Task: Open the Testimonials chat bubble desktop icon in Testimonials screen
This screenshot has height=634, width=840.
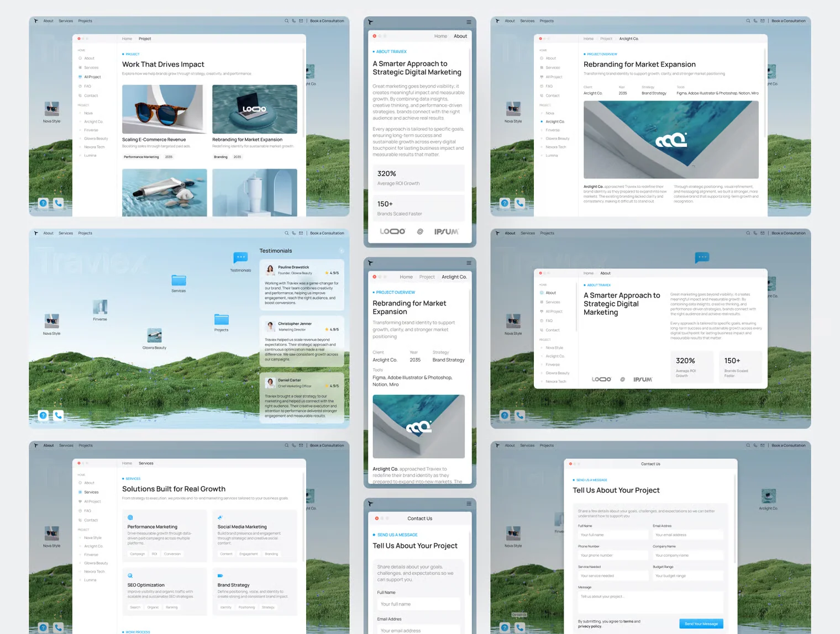Action: tap(240, 258)
